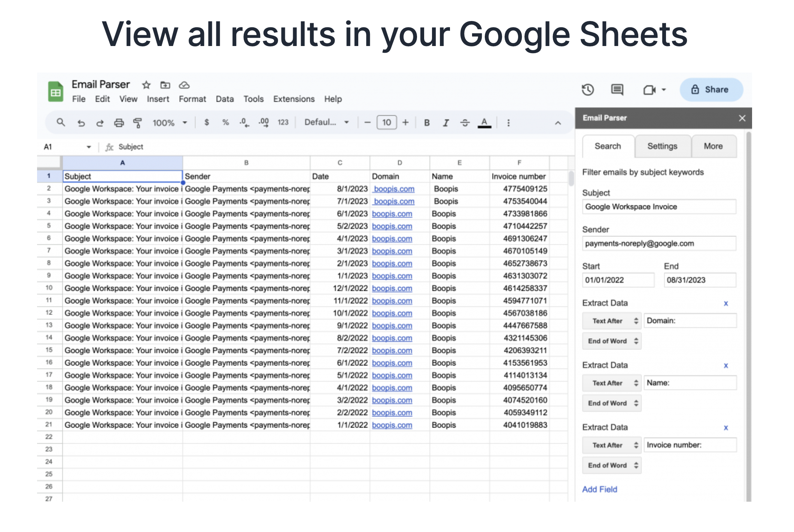
Task: Format as percent icon
Action: 225,122
